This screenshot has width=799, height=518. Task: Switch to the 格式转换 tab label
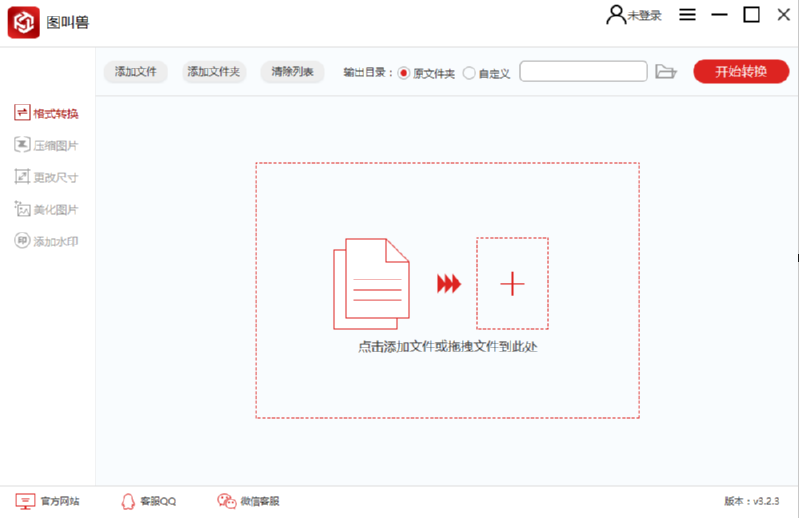[x=56, y=114]
